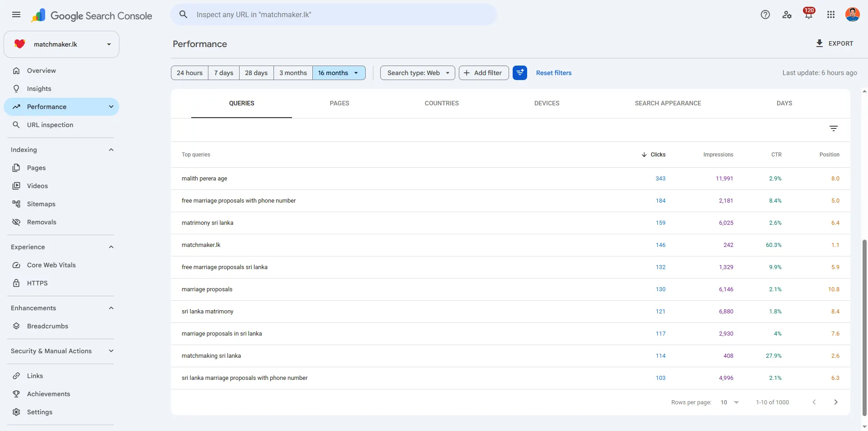Click the search magnifier icon in URL bar

tap(183, 14)
